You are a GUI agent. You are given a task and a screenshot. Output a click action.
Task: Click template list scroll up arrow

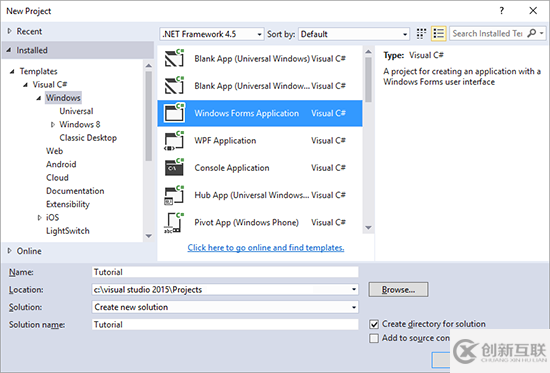point(368,52)
